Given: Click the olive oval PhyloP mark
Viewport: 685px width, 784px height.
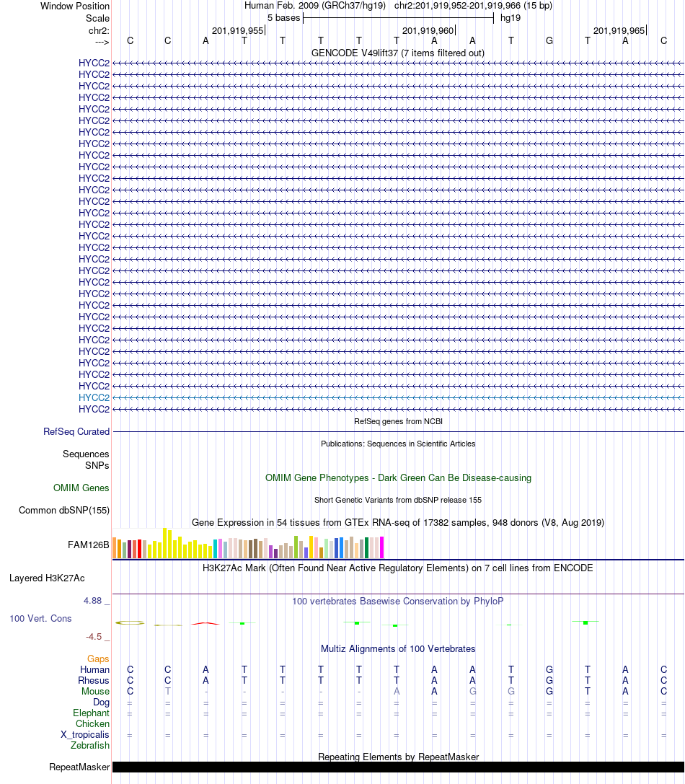Looking at the screenshot, I should 130,622.
